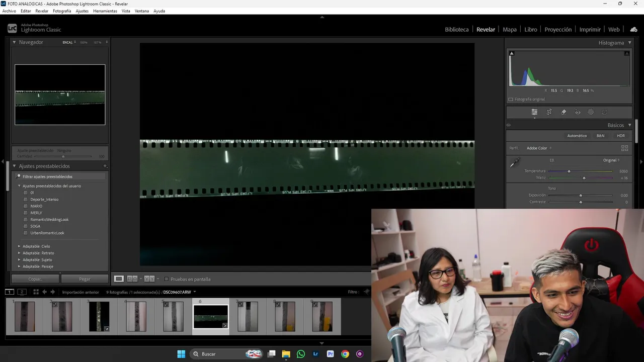Go back to previous source arrow
The height and width of the screenshot is (362, 644).
[44, 292]
